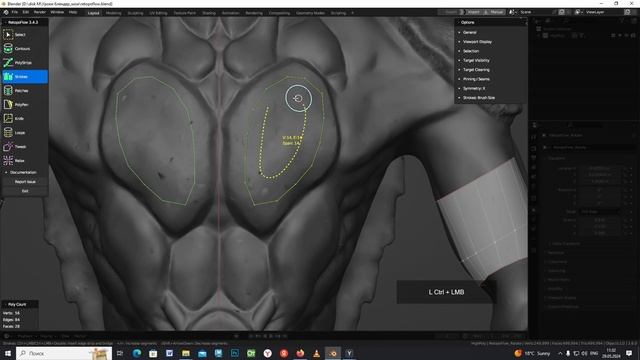Open Task View on the taskbar
Image resolution: width=640 pixels, height=360 pixels.
(120, 353)
